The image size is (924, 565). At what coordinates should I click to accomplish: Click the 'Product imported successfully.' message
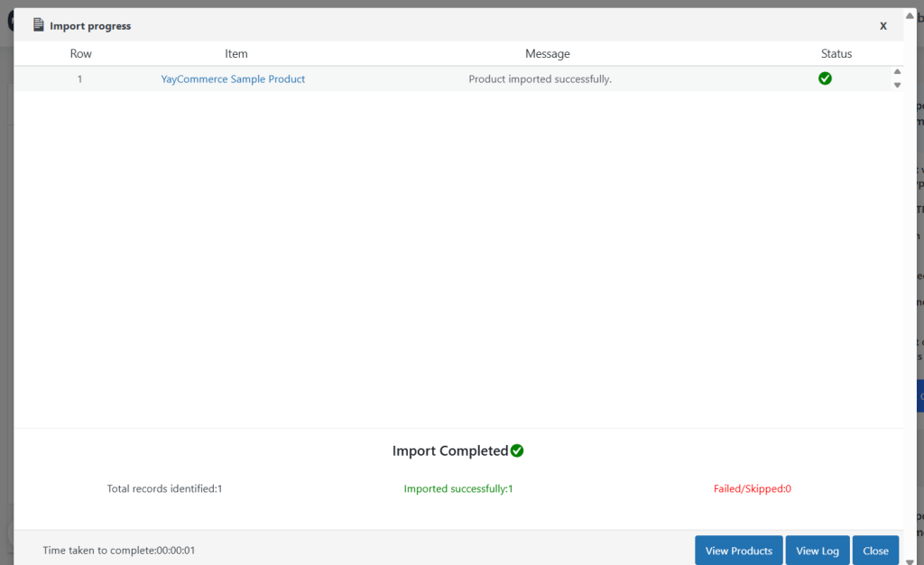(540, 79)
